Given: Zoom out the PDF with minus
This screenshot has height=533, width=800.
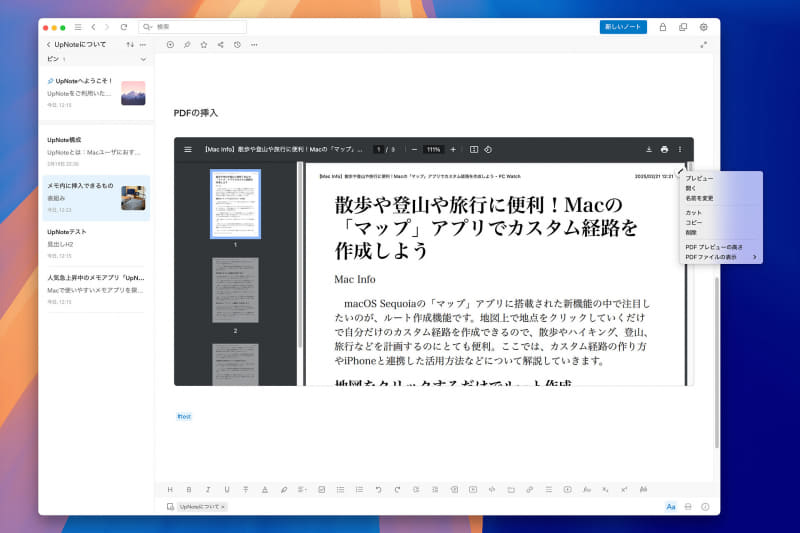Looking at the screenshot, I should (414, 149).
